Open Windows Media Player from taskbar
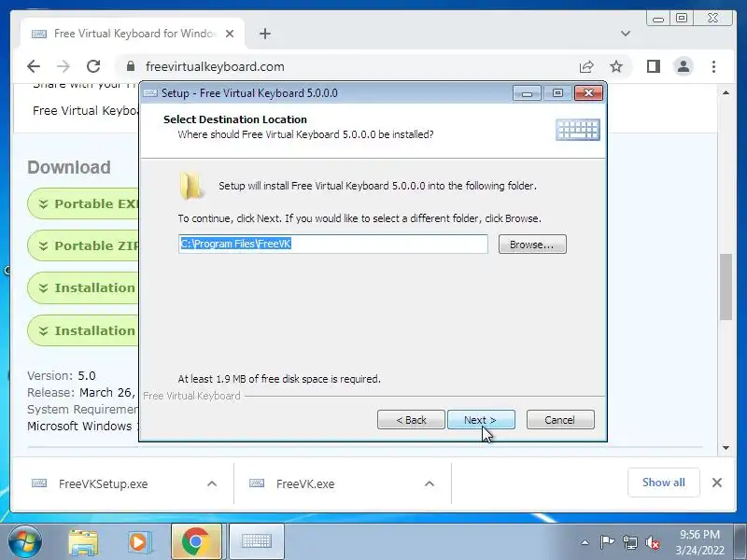 [140, 542]
